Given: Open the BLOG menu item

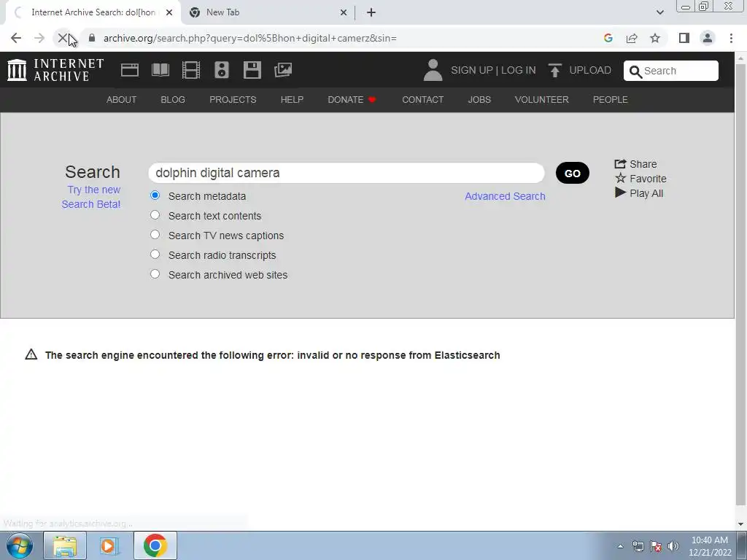Looking at the screenshot, I should pyautogui.click(x=173, y=99).
